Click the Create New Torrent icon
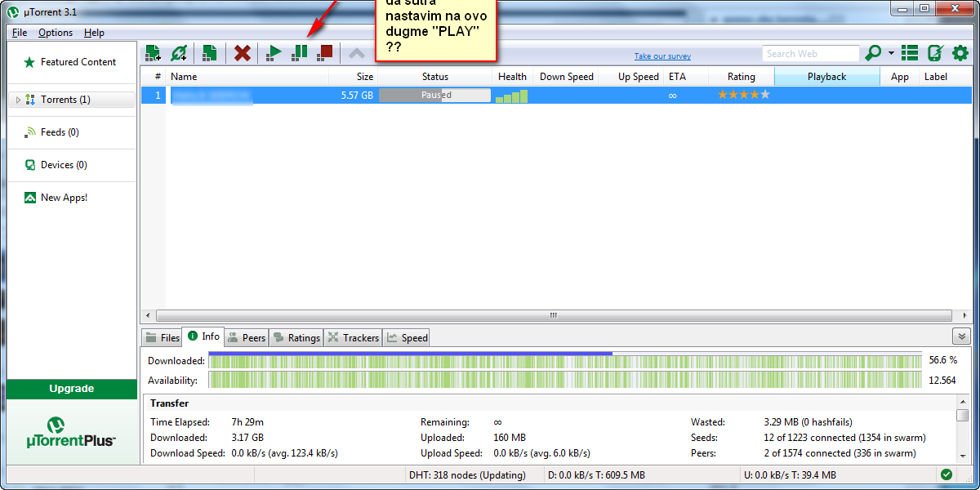Screen dimensions: 980x490 210,53
